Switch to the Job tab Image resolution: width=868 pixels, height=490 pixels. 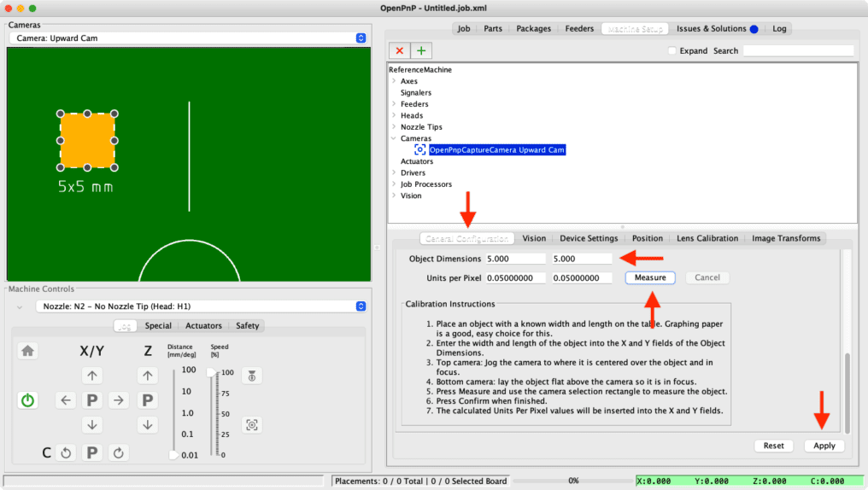463,29
